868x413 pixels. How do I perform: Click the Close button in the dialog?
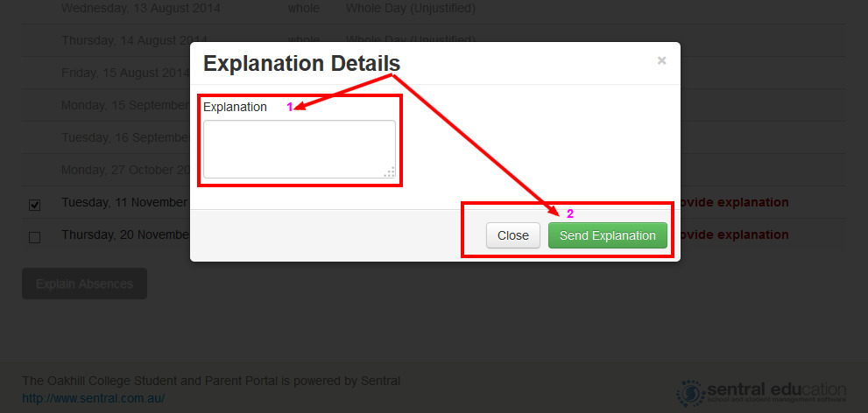click(513, 235)
